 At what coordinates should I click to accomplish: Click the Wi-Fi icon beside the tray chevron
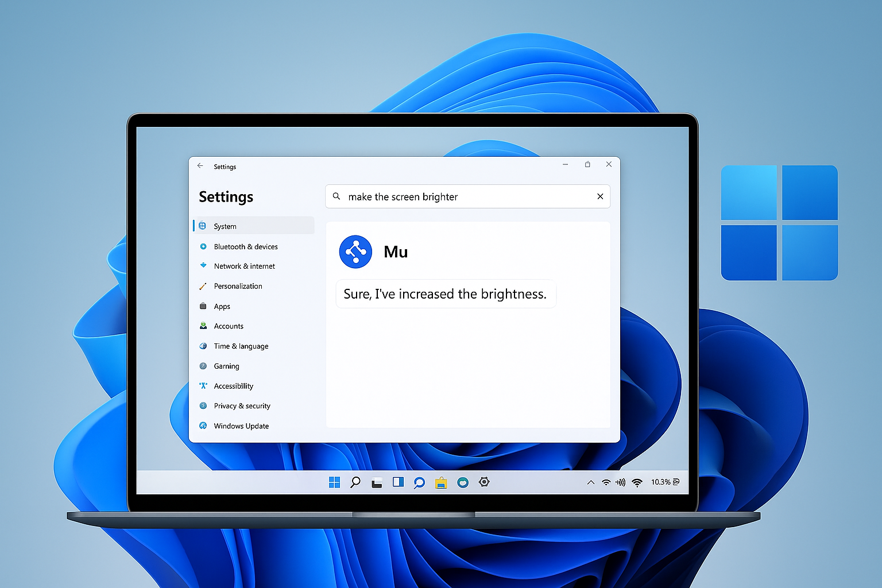(606, 482)
